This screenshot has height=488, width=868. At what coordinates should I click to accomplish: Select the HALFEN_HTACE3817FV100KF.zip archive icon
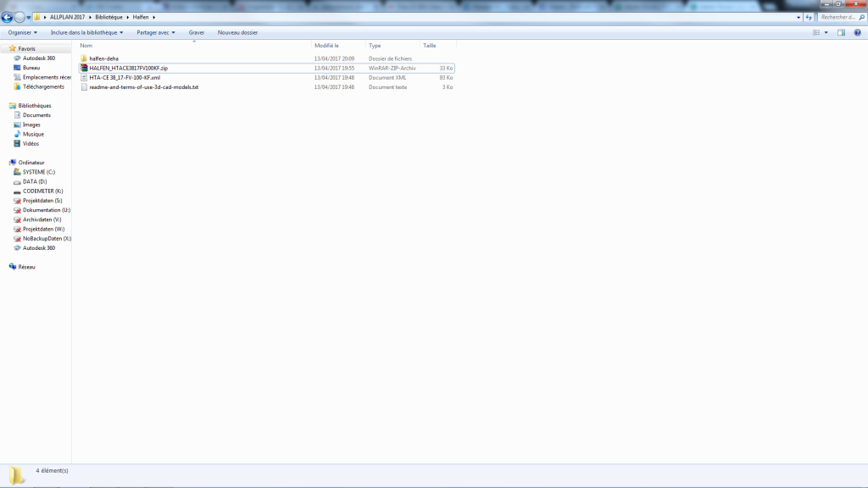coord(84,68)
